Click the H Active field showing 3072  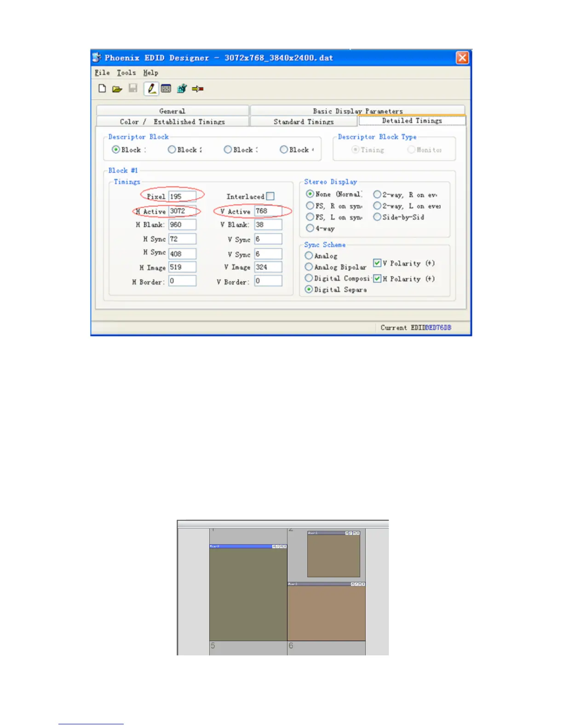pos(182,211)
